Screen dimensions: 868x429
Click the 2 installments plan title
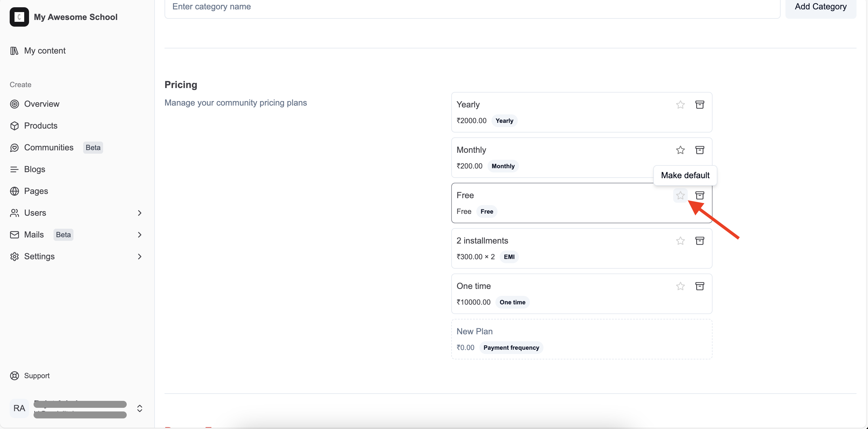pyautogui.click(x=482, y=241)
